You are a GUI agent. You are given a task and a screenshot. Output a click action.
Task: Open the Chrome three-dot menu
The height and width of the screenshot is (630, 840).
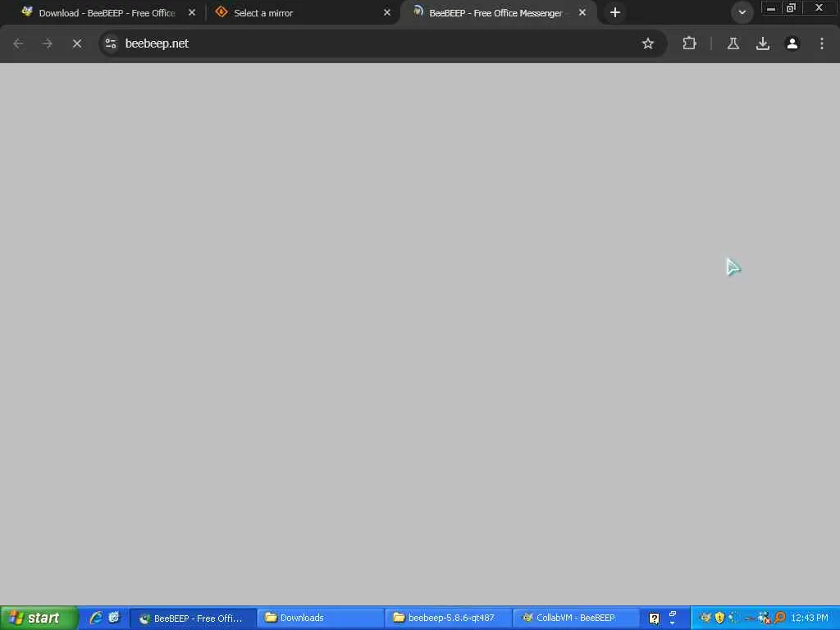pos(822,44)
